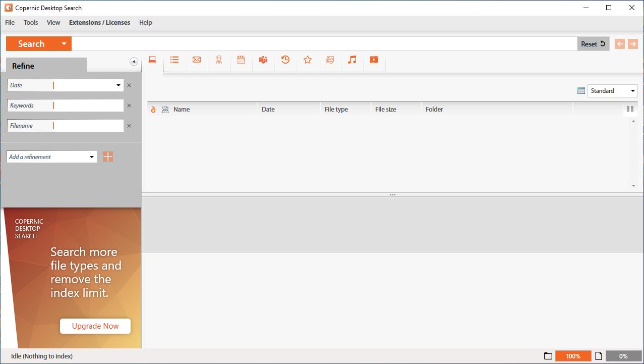Screen dimensions: 644x364
Task: Click the Reset button
Action: coord(593,44)
